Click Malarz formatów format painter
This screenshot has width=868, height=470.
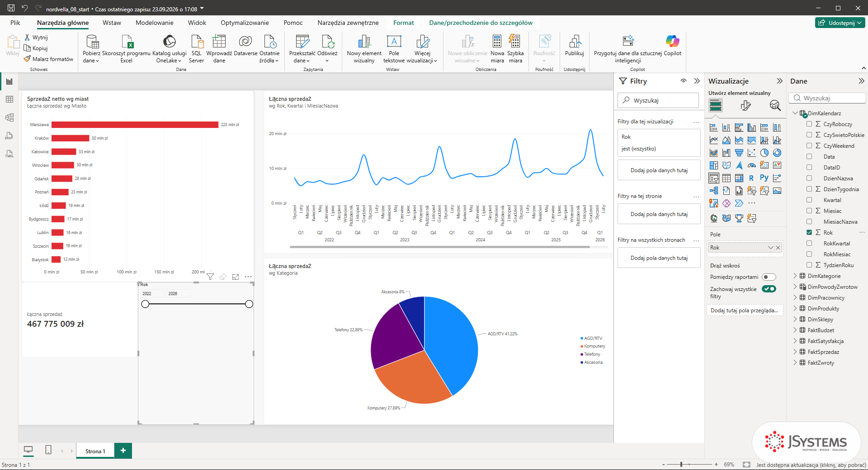click(48, 59)
